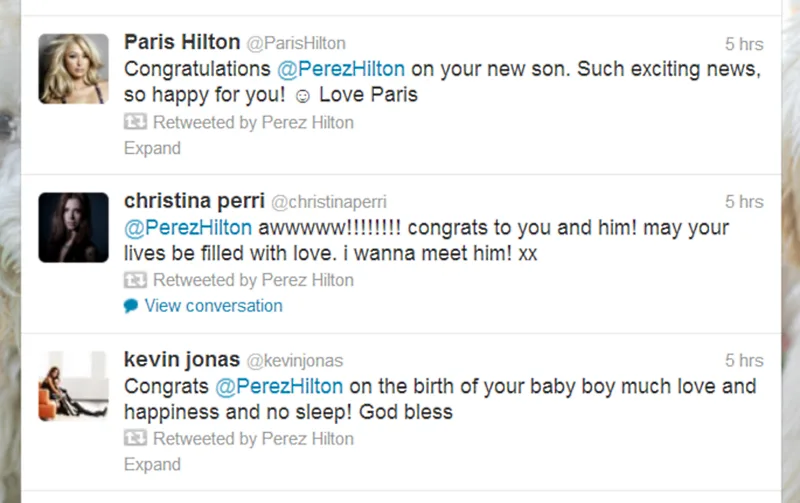Click the conversation speech bubble icon
The height and width of the screenshot is (503, 800).
[131, 306]
